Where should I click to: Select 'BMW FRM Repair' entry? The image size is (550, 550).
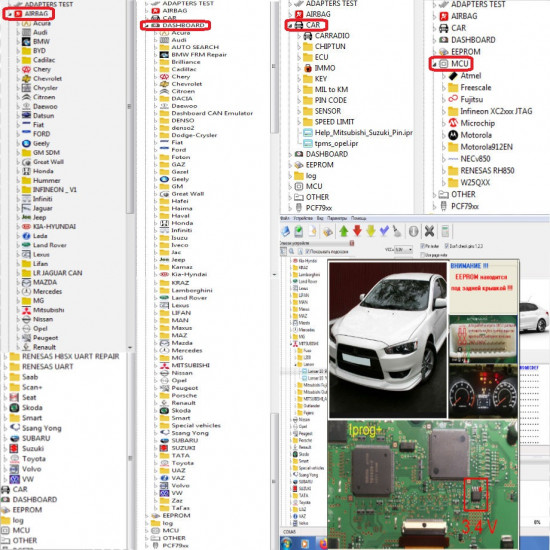(x=193, y=54)
